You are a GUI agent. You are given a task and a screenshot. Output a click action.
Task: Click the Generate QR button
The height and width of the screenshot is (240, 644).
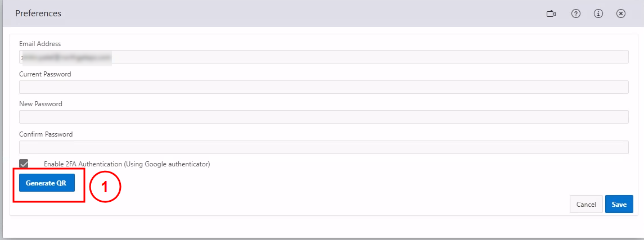pos(47,183)
